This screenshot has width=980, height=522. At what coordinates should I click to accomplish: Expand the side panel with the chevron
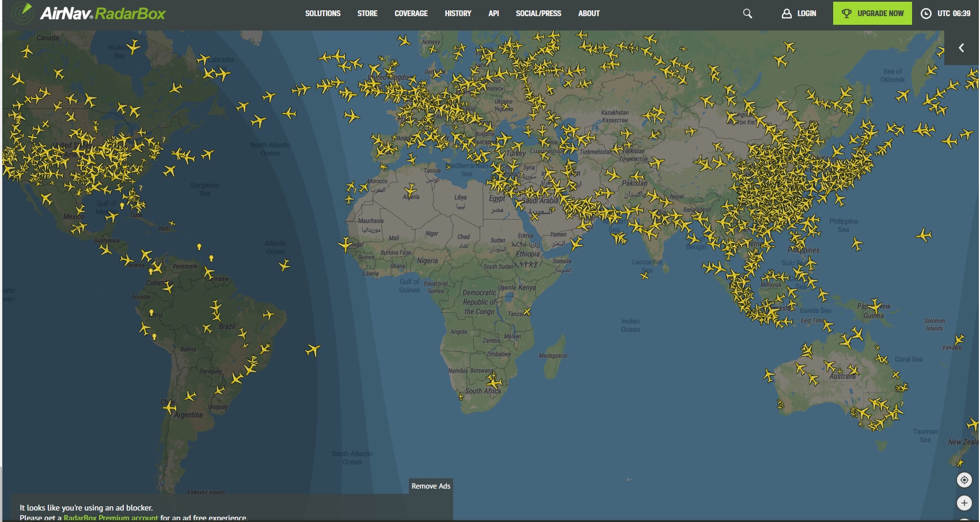pyautogui.click(x=961, y=48)
